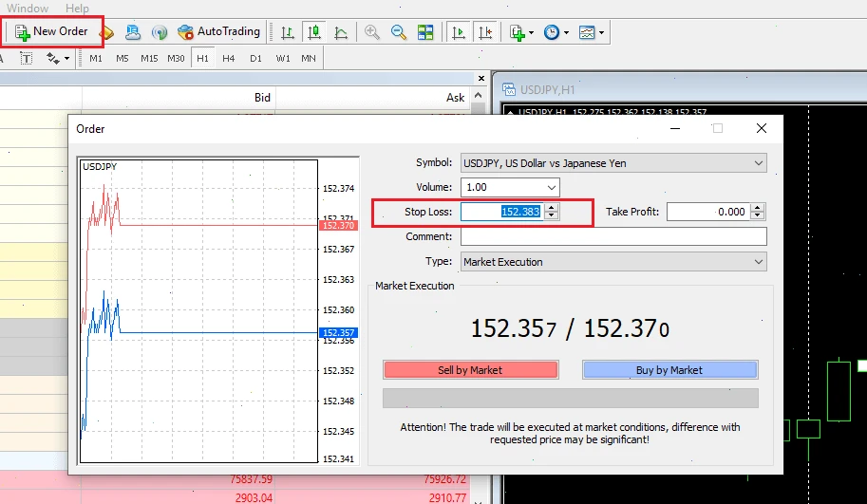Select the M15 timeframe

coord(149,58)
